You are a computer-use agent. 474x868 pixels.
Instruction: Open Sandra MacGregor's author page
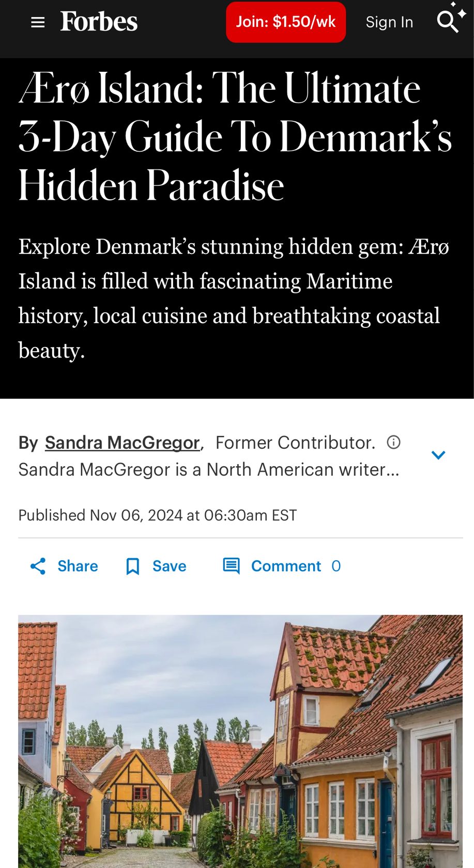(122, 443)
